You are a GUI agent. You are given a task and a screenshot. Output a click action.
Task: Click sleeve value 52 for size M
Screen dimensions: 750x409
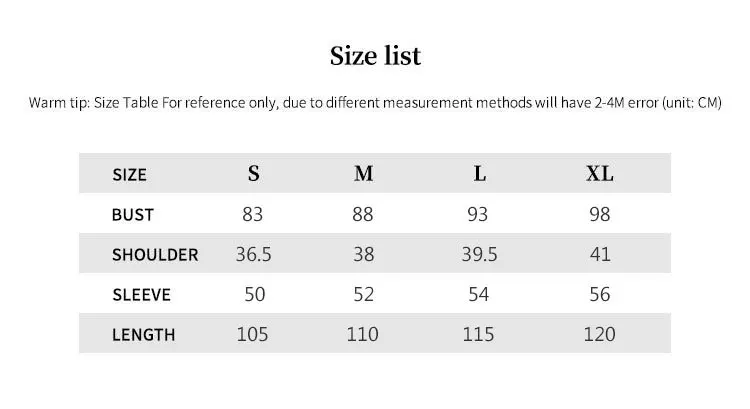coord(364,294)
